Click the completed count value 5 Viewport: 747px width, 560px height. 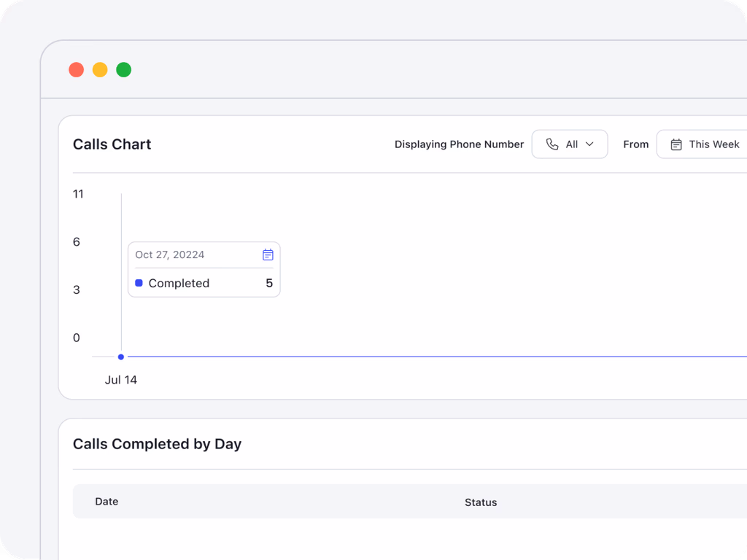[269, 283]
